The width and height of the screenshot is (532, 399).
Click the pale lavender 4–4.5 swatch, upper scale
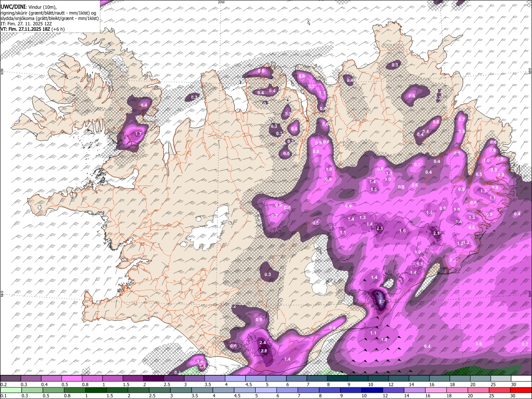pos(235,378)
